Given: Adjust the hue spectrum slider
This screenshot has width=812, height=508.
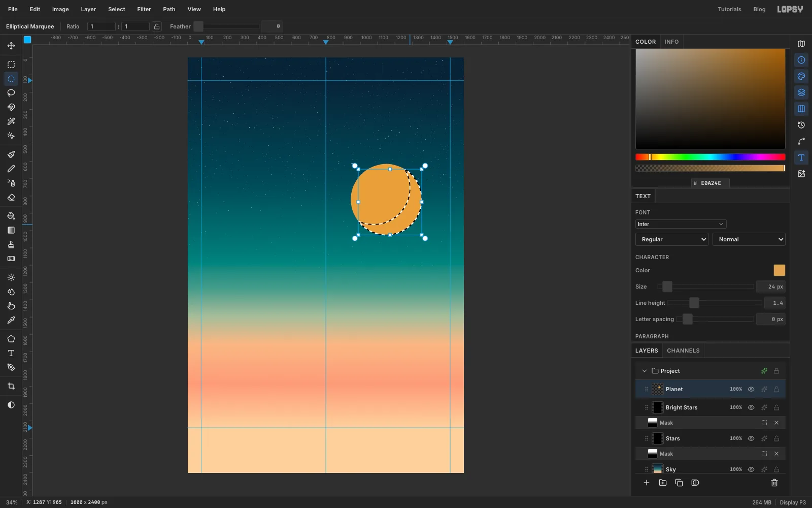Looking at the screenshot, I should click(710, 157).
